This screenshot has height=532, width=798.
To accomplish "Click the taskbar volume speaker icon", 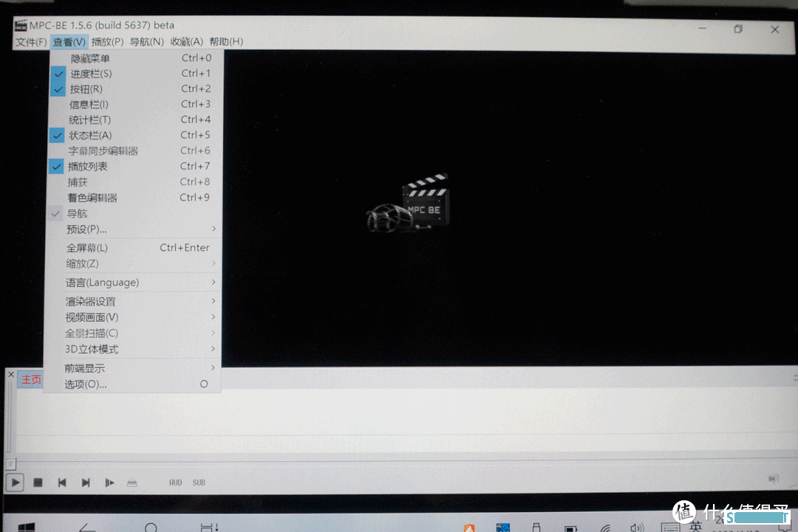I will [x=636, y=528].
